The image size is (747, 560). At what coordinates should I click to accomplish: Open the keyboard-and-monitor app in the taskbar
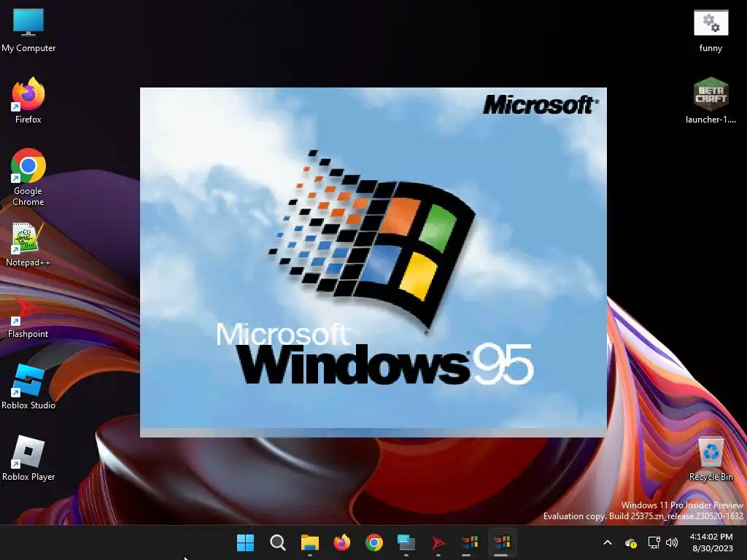click(406, 542)
